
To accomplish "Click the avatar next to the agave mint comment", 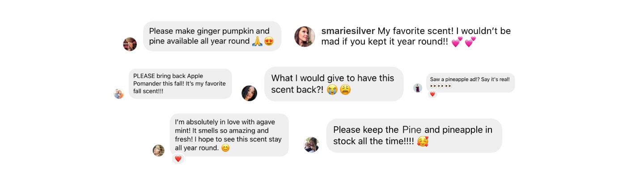I will (x=159, y=150).
